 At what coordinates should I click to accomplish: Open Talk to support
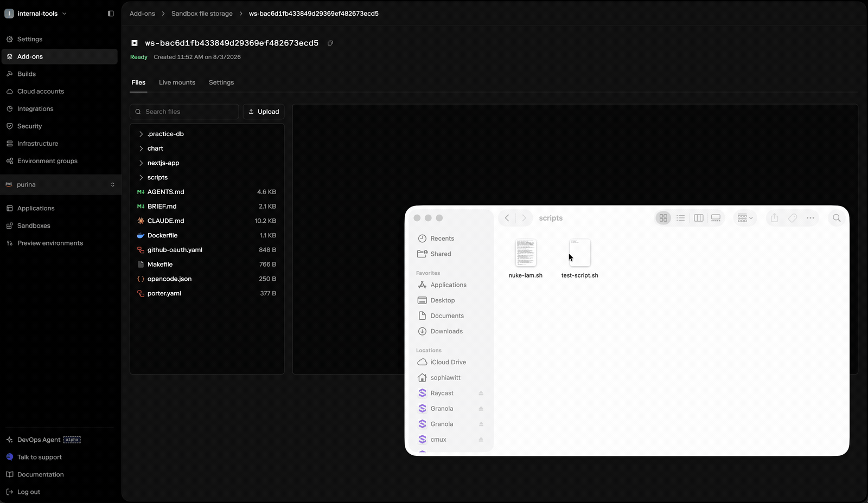[x=60, y=457]
